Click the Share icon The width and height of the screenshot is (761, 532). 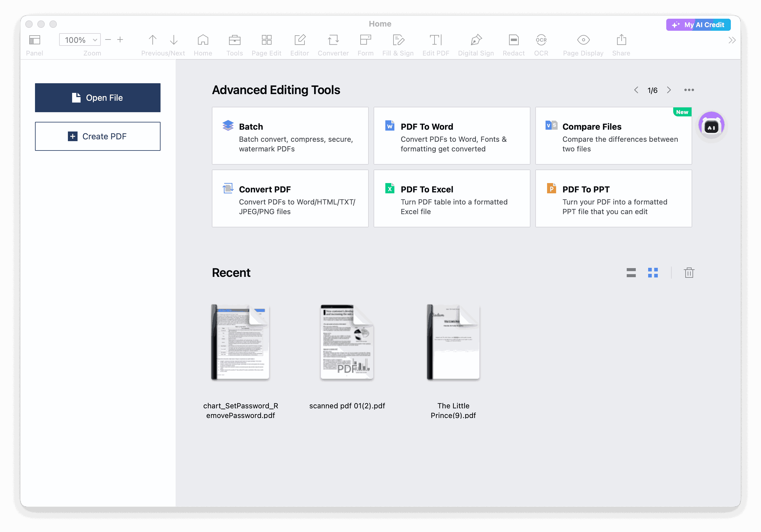[621, 40]
